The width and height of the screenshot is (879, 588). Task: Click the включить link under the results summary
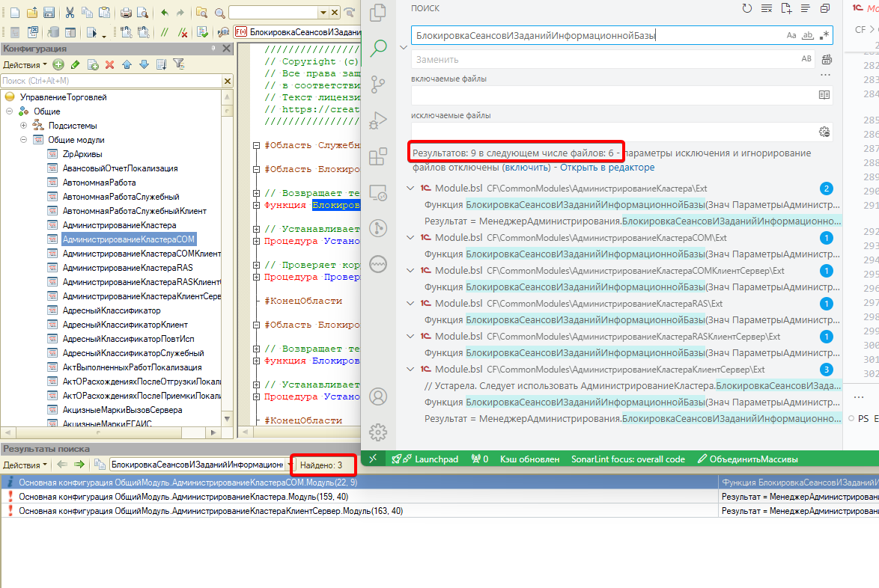point(527,168)
